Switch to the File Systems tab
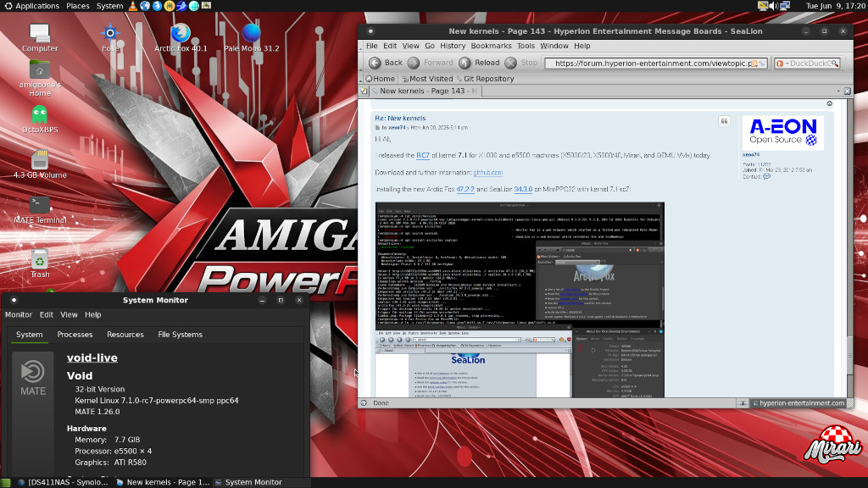Screen dimensions: 868x488 180,335
